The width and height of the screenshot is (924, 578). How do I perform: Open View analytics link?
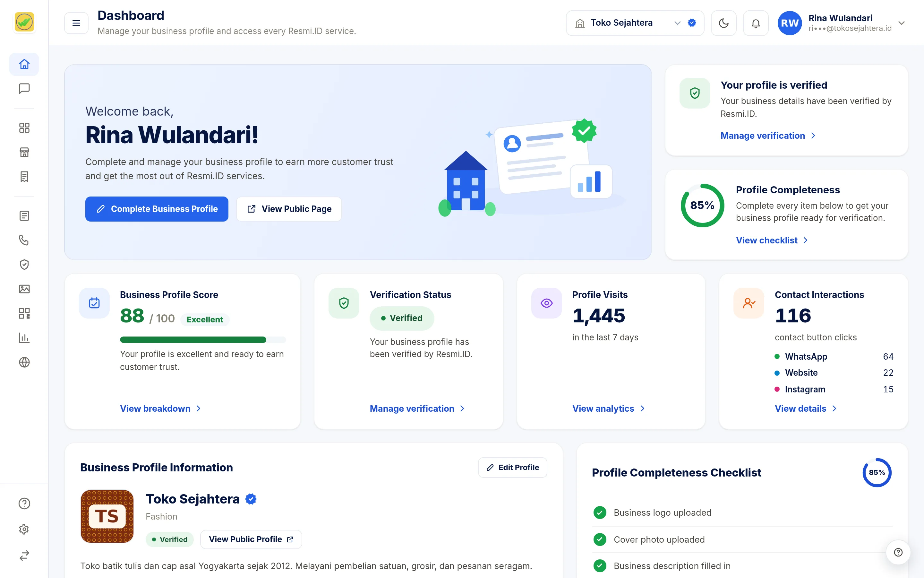tap(608, 408)
